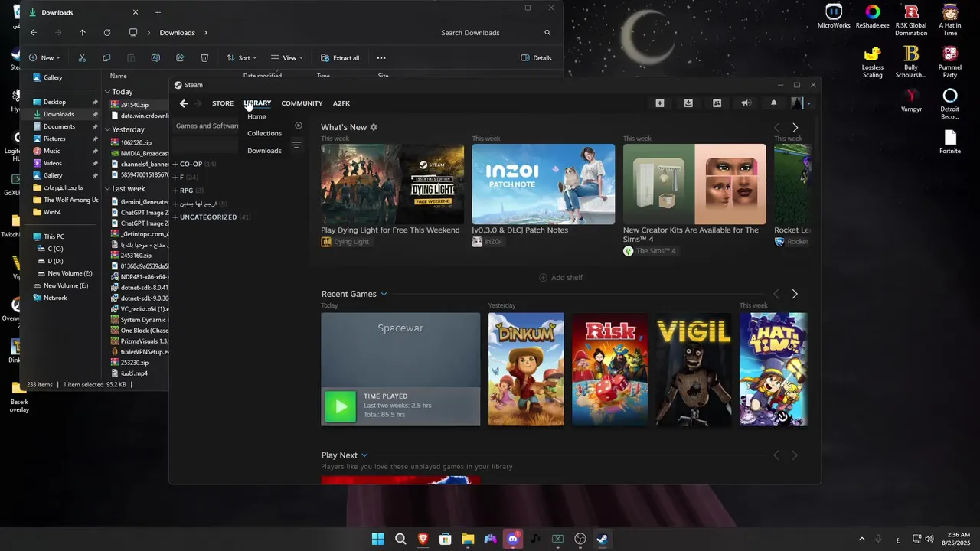
Task: Open advanced filter options icon in Steam sidebar
Action: pos(296,145)
